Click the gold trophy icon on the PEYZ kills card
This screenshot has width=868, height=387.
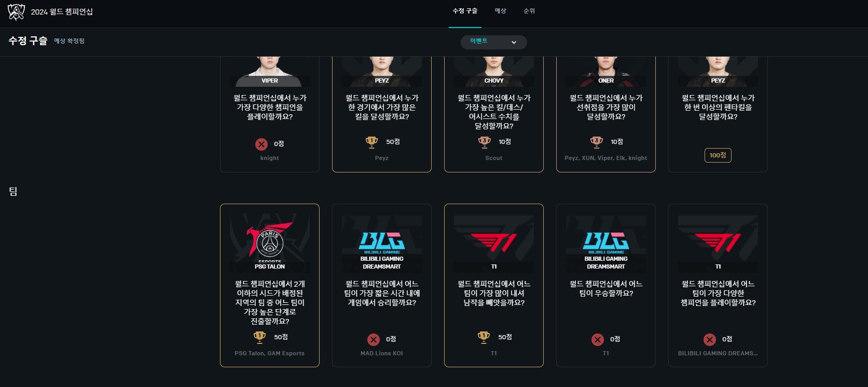tap(371, 142)
